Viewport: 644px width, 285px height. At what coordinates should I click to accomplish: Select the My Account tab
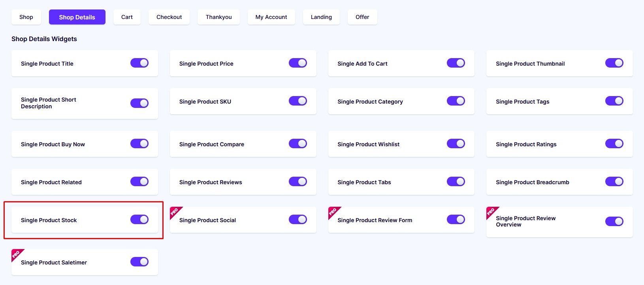(271, 17)
